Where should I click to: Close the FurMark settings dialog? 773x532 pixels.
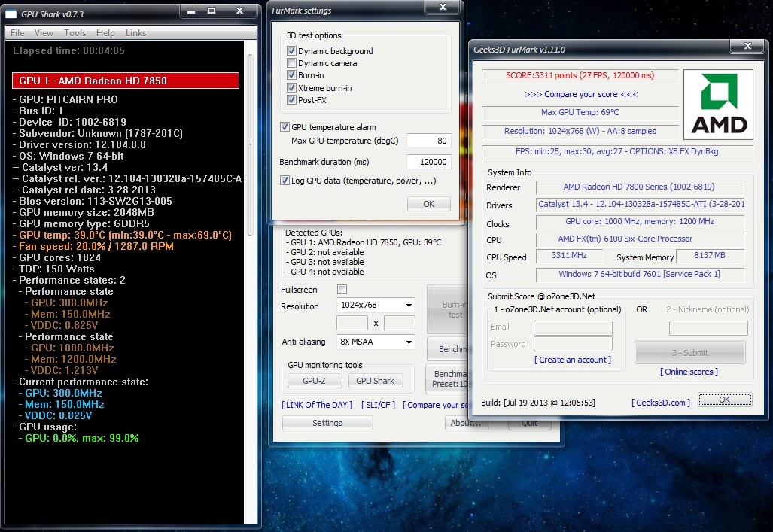[443, 7]
